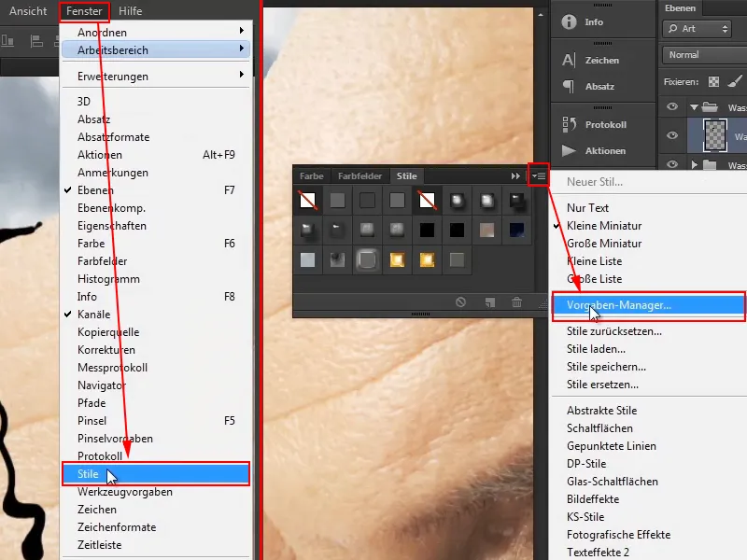Image resolution: width=747 pixels, height=560 pixels.
Task: Click the new style icon in Stile panel
Action: (x=489, y=301)
